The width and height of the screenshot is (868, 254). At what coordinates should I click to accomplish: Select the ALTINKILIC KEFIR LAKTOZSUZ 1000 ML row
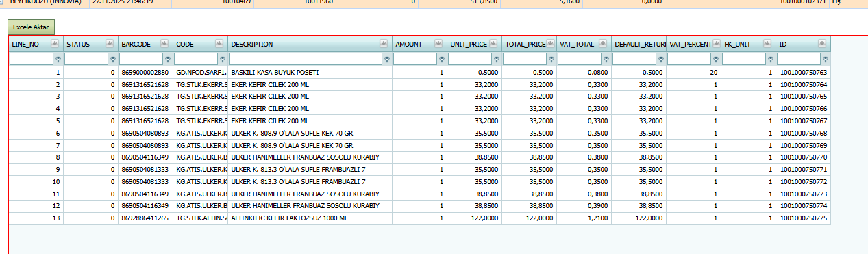pos(419,218)
